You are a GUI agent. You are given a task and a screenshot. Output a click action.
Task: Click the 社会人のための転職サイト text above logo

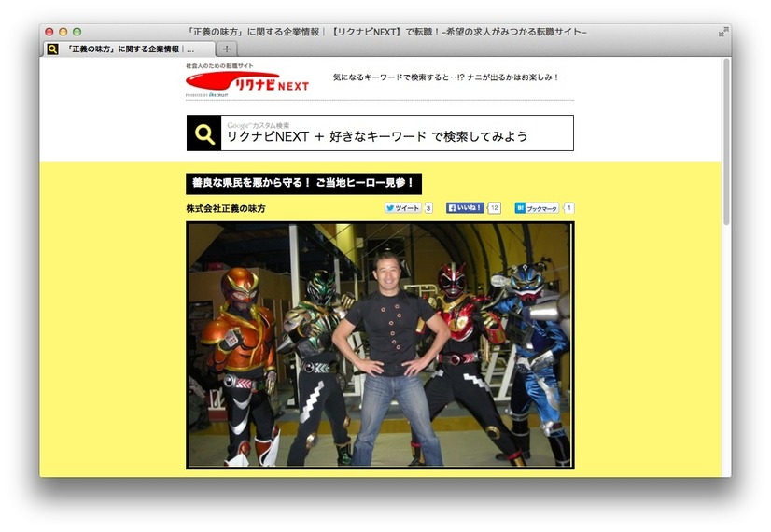[219, 66]
